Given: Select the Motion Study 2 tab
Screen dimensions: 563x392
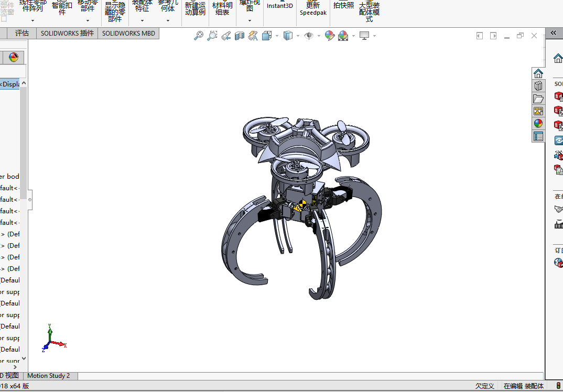Looking at the screenshot, I should point(48,376).
